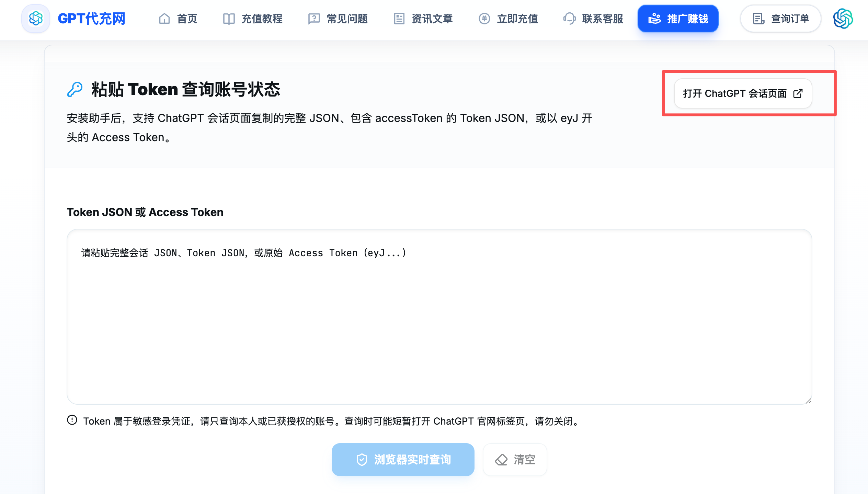868x494 pixels.
Task: Click the home icon beside 首页
Action: 164,19
